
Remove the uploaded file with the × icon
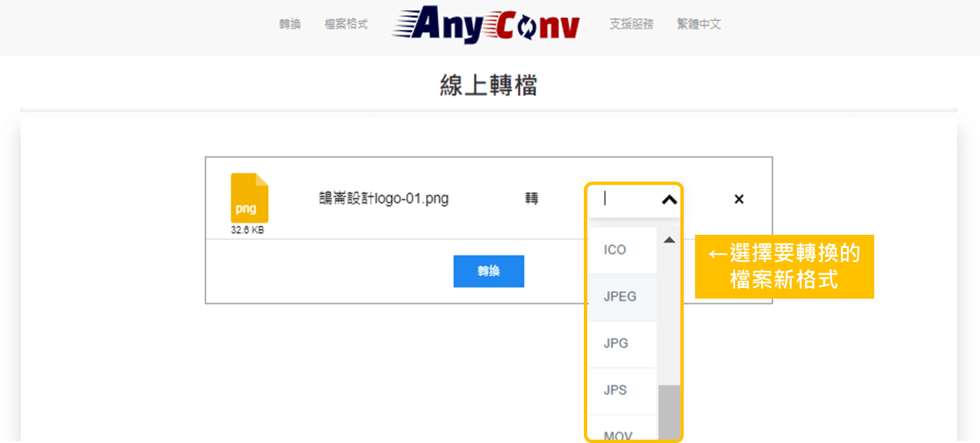pyautogui.click(x=739, y=199)
